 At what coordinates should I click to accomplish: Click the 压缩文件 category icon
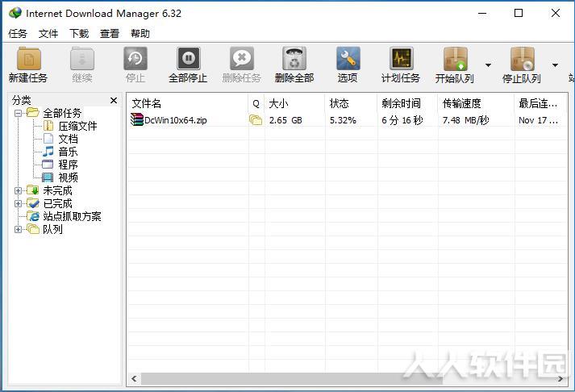point(48,126)
